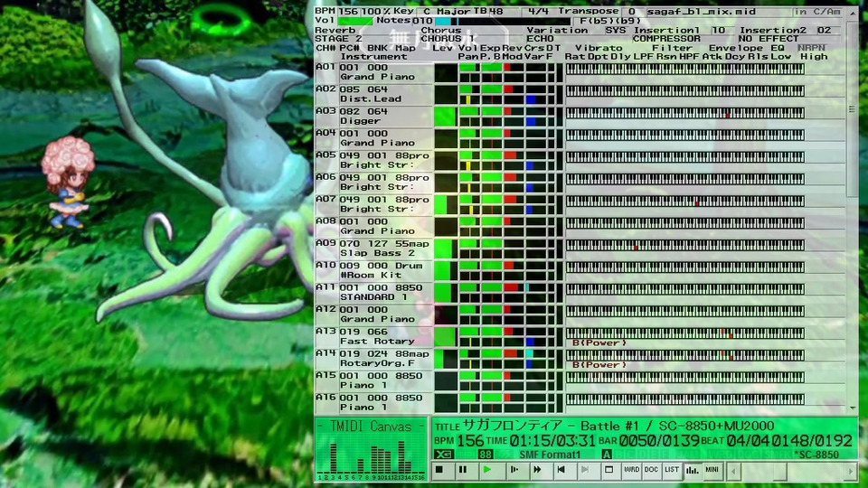Screen dimensions: 868x488
Task: Click the BPM value 156 at top
Action: (348, 11)
